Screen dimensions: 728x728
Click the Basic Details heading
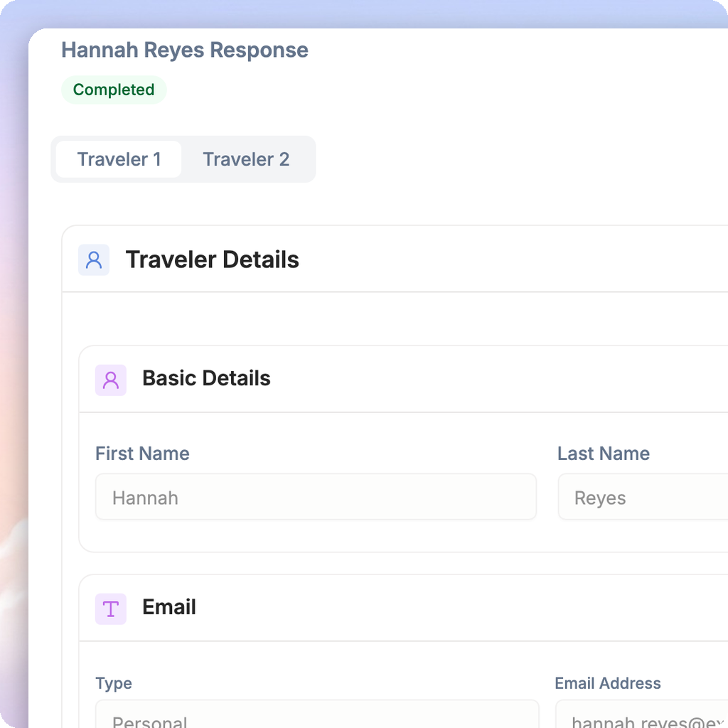(x=206, y=378)
